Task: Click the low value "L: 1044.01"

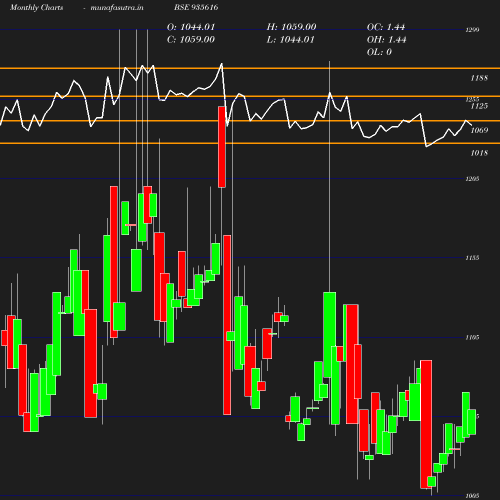Action: pos(290,40)
